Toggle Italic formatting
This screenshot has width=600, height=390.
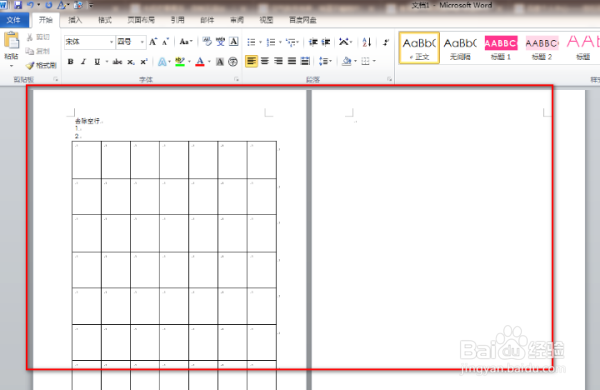tap(83, 62)
